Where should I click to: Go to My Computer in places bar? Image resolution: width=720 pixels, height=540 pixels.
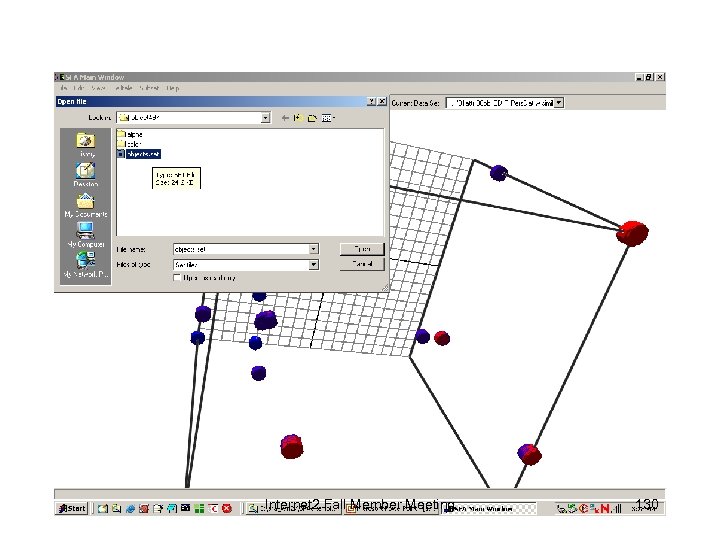coord(86,235)
